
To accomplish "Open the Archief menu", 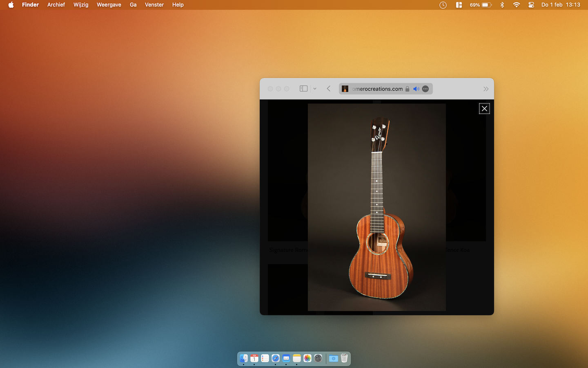I will (x=56, y=5).
